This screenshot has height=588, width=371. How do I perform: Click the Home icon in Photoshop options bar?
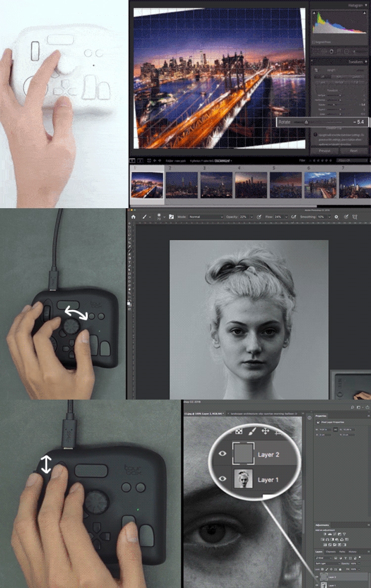(x=133, y=217)
